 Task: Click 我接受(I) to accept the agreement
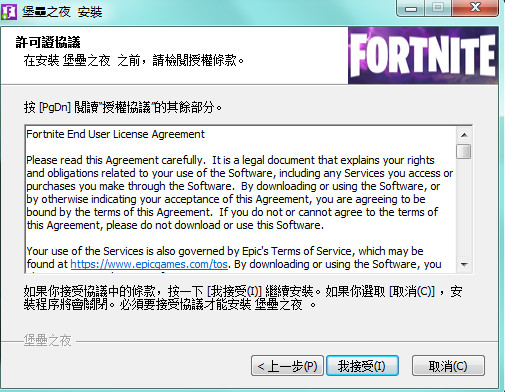[x=362, y=366]
